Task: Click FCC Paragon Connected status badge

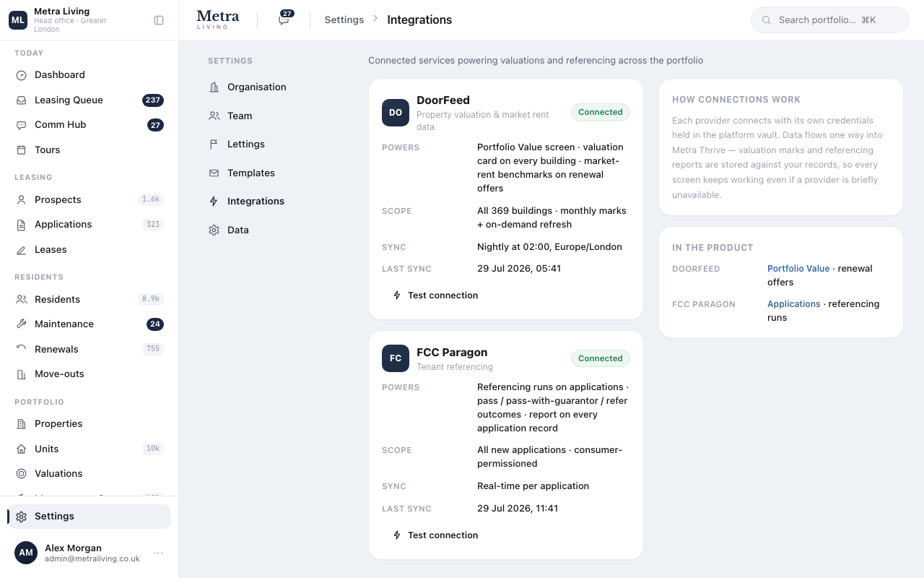Action: 601,358
